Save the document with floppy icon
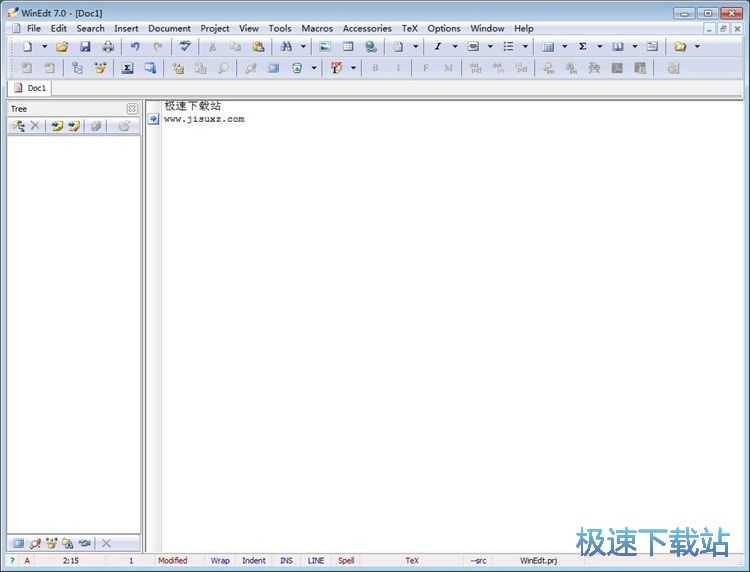The width and height of the screenshot is (750, 572). pos(85,46)
